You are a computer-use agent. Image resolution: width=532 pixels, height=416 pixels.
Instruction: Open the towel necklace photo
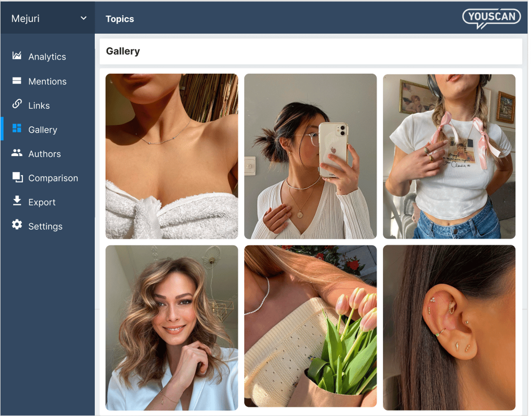(x=172, y=156)
